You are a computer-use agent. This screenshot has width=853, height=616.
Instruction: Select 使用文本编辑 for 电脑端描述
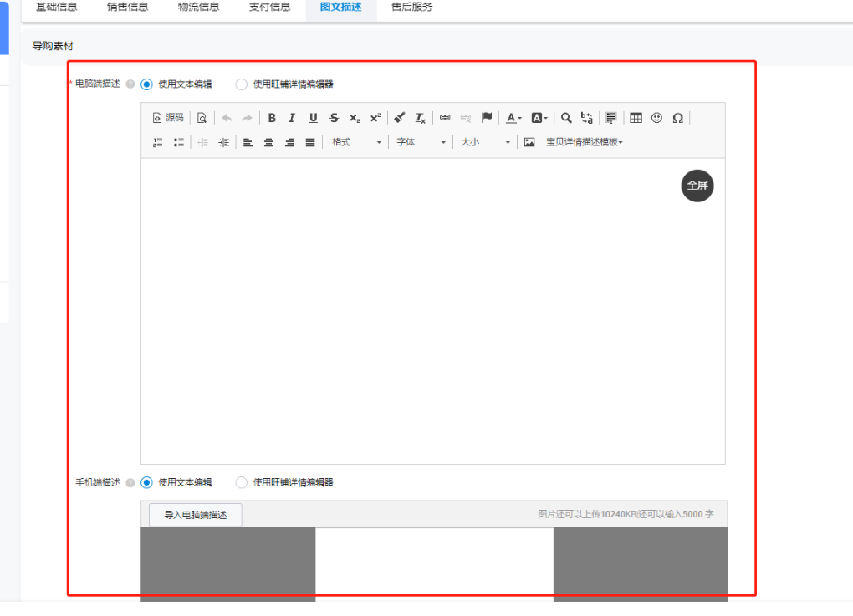tap(147, 84)
